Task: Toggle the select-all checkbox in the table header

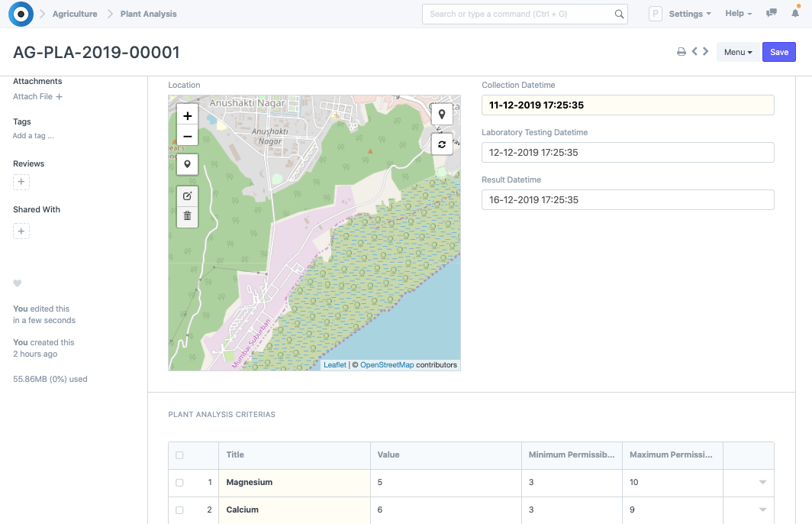Action: pyautogui.click(x=179, y=455)
